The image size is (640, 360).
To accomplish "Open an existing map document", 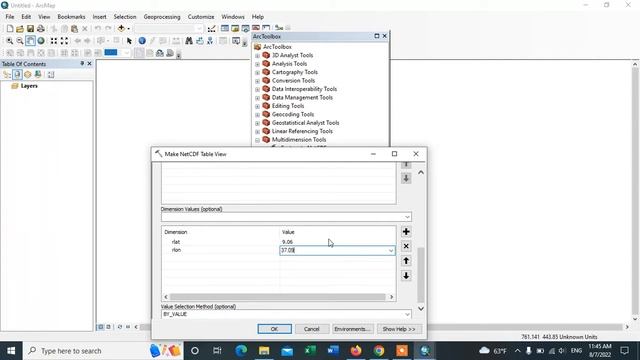I will pos(20,29).
